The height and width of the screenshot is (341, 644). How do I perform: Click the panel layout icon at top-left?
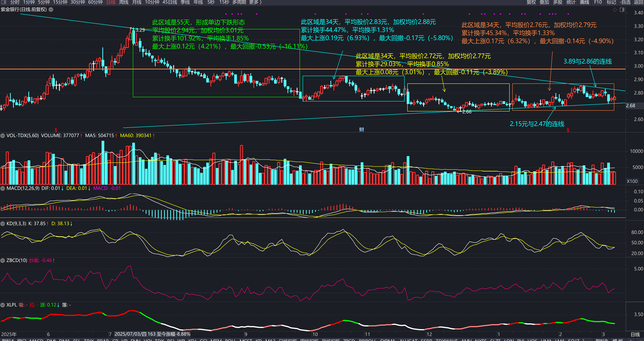coord(4,2)
